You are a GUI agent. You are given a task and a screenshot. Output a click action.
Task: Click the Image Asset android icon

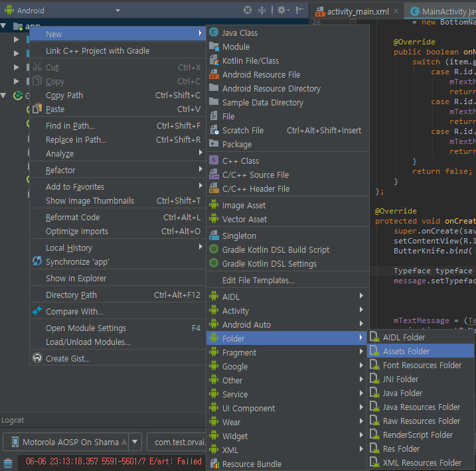(214, 206)
